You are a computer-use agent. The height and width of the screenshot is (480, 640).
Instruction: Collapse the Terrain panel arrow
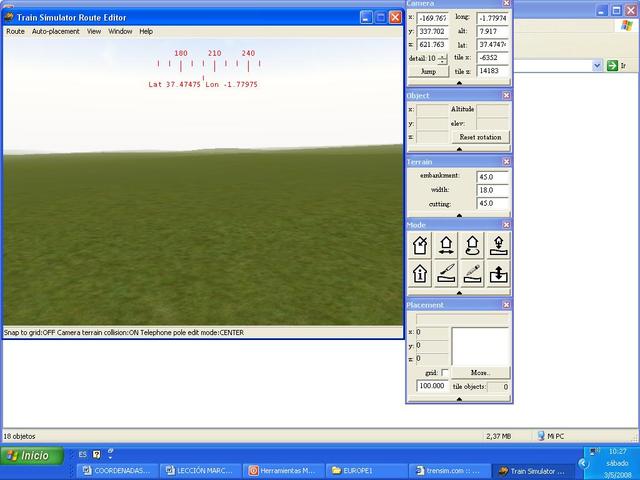pyautogui.click(x=459, y=213)
